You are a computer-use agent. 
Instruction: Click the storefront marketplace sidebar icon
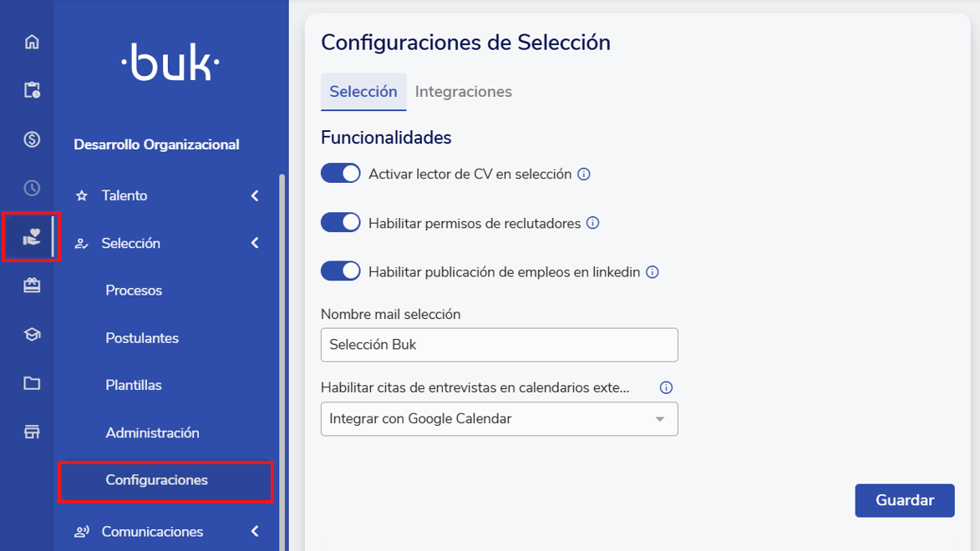(32, 432)
